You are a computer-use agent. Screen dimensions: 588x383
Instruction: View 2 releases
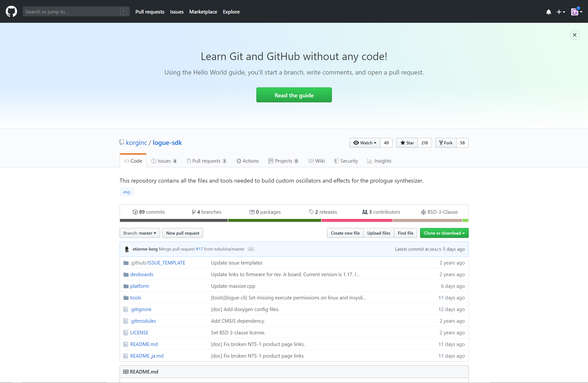323,212
